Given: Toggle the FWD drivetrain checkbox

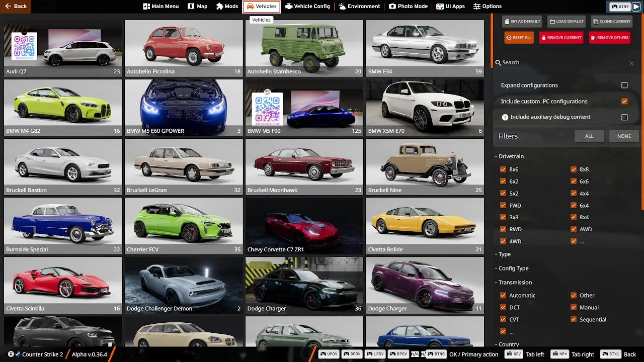Looking at the screenshot, I should pos(503,206).
